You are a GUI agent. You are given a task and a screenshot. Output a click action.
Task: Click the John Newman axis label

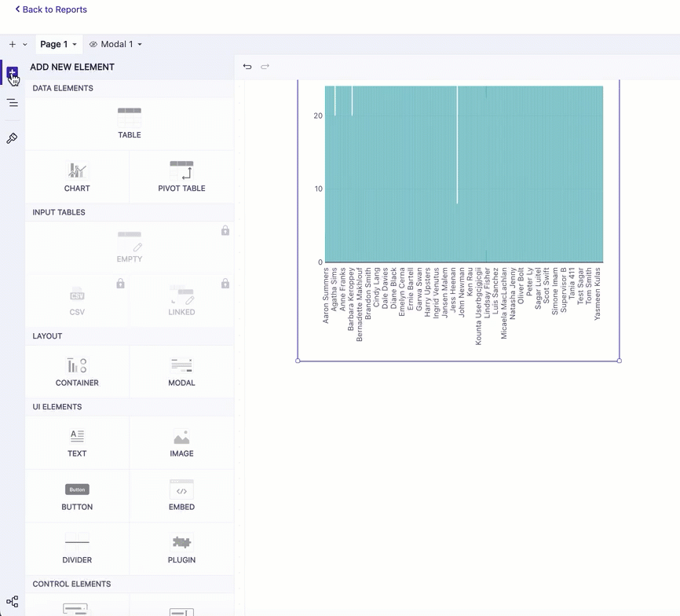pyautogui.click(x=462, y=292)
